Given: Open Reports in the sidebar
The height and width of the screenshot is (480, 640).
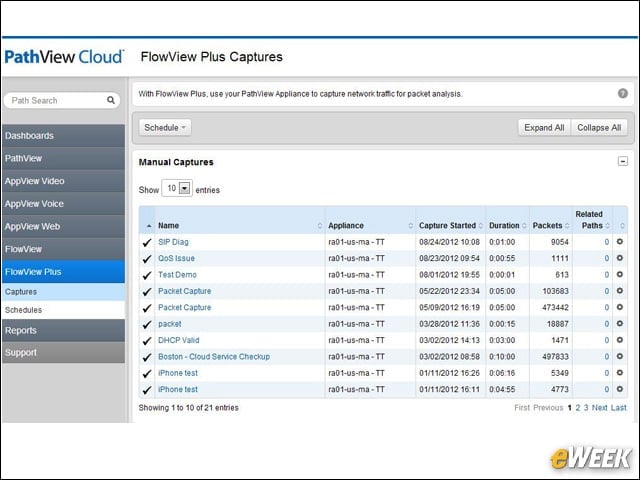Looking at the screenshot, I should coord(63,331).
